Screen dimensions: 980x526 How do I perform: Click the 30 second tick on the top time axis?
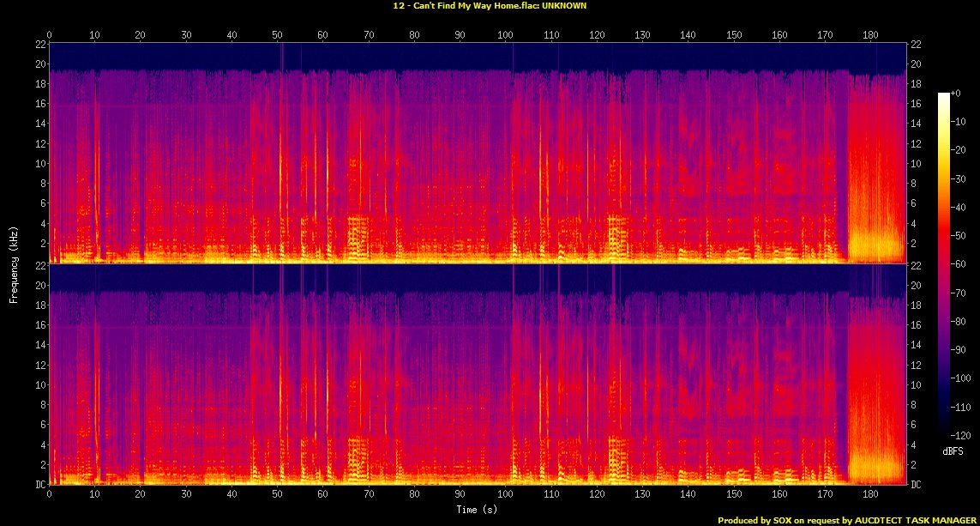186,35
